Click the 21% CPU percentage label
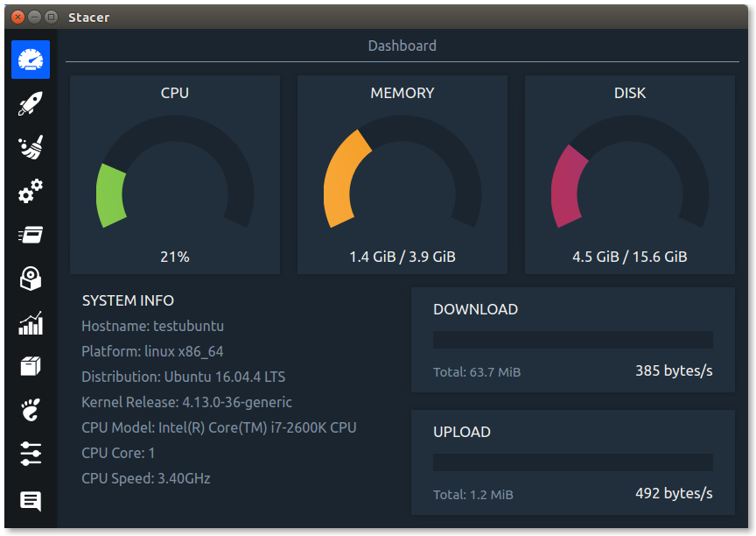The width and height of the screenshot is (756, 536). pyautogui.click(x=174, y=257)
